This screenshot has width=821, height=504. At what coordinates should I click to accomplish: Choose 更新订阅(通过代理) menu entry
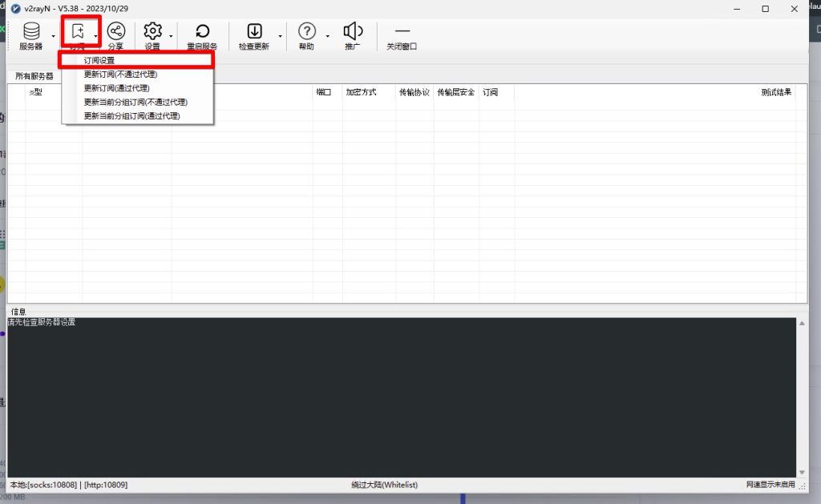(137, 88)
